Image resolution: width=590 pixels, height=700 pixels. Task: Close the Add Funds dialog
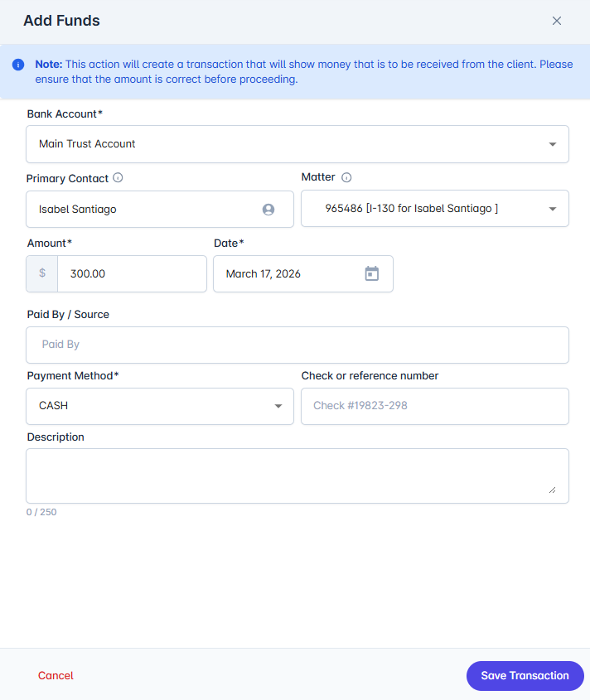[557, 21]
